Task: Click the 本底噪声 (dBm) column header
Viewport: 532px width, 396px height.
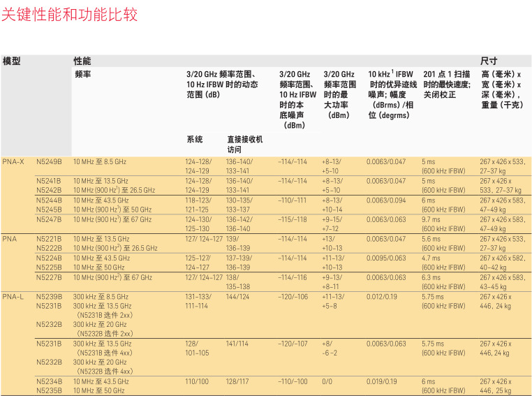Action: [x=297, y=100]
